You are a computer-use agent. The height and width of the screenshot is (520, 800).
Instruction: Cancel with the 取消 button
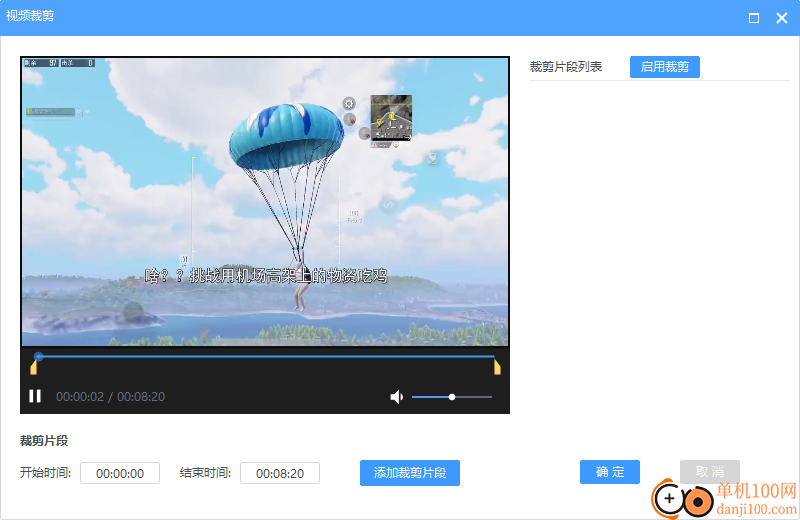tap(710, 472)
